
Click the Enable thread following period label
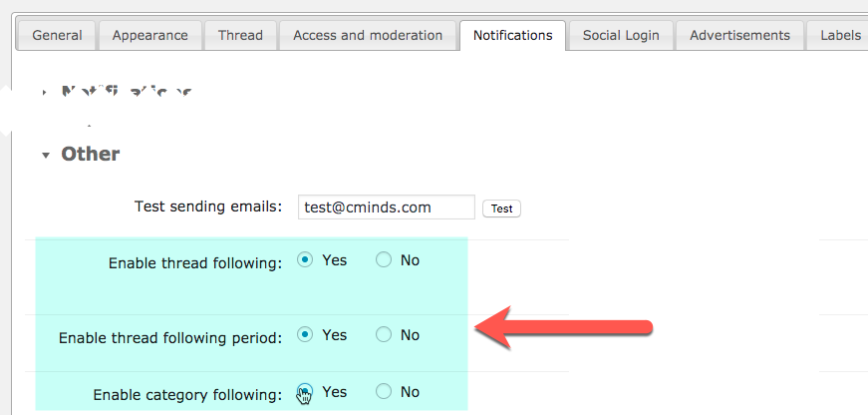click(170, 337)
